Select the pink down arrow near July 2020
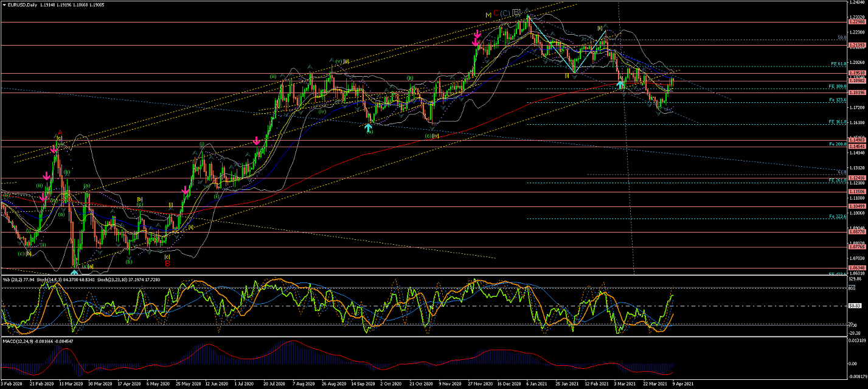This screenshot has width=868, height=389. coord(257,141)
